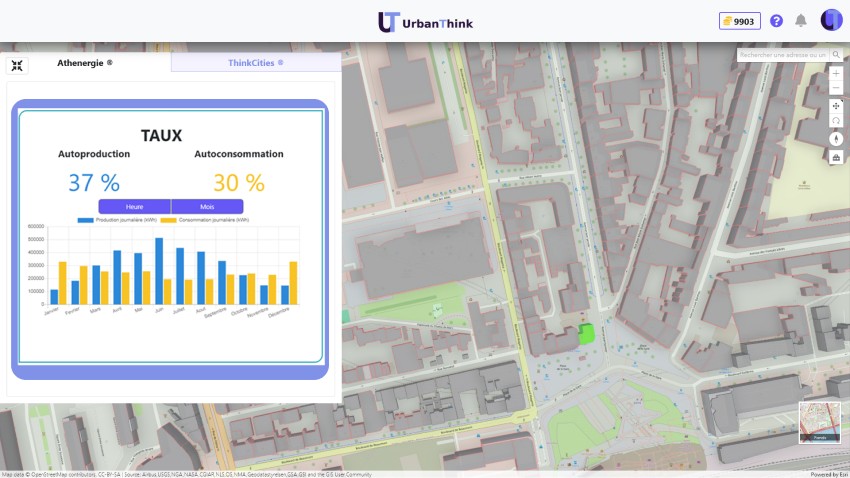Toggle Consommation journalière legend entry

tap(204, 220)
